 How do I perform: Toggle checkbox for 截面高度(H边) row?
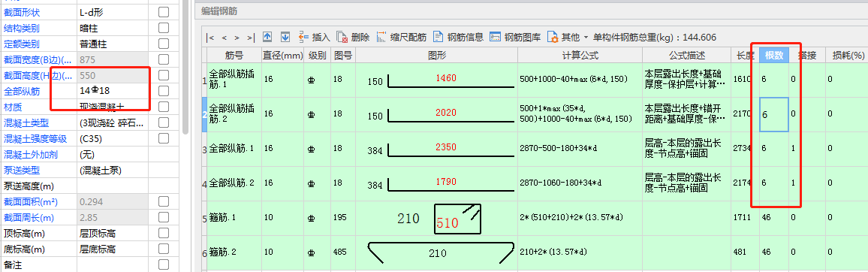click(x=164, y=75)
